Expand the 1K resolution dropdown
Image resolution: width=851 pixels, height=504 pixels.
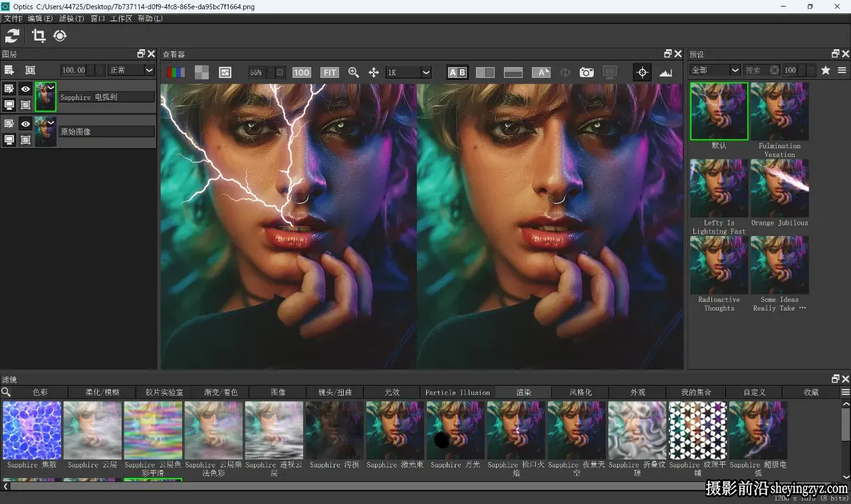[408, 72]
